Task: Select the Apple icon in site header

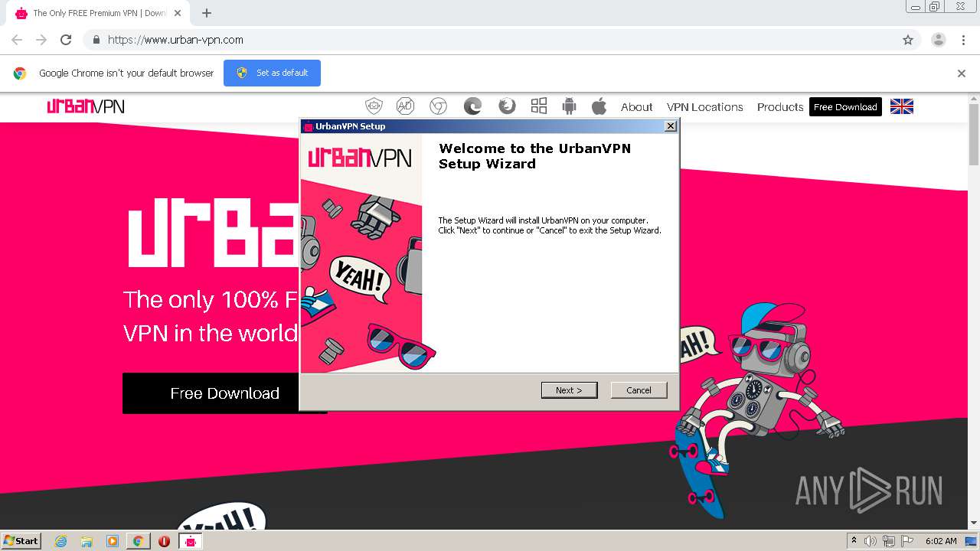Action: [599, 106]
